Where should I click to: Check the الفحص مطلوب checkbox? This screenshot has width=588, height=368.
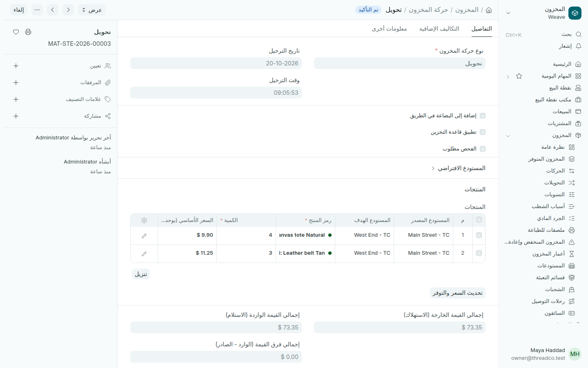[483, 149]
